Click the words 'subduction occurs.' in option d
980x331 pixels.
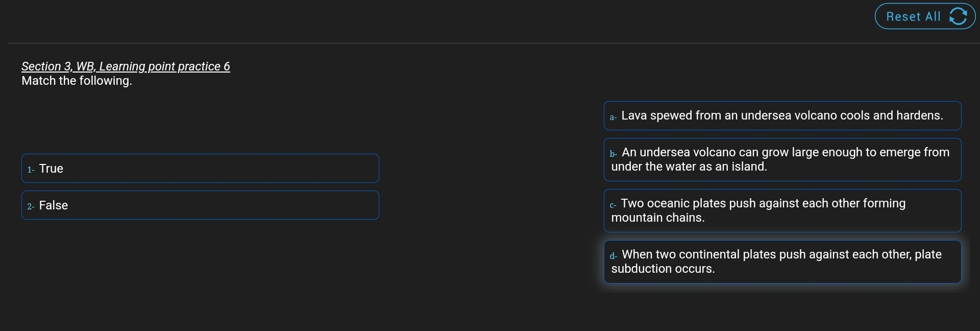(x=663, y=269)
